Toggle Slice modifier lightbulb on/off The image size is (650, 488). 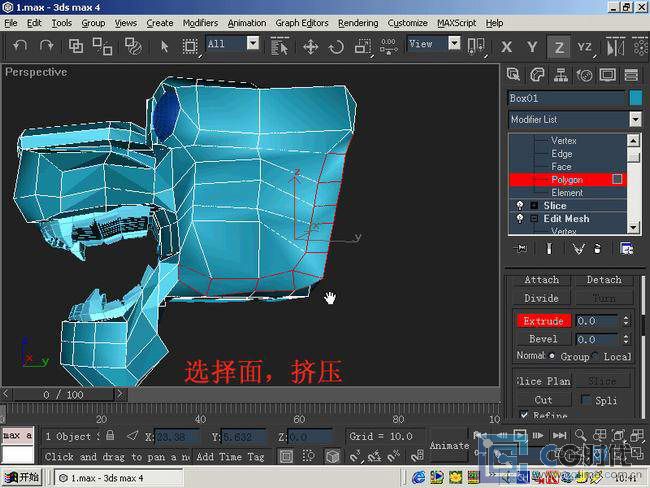[x=520, y=206]
